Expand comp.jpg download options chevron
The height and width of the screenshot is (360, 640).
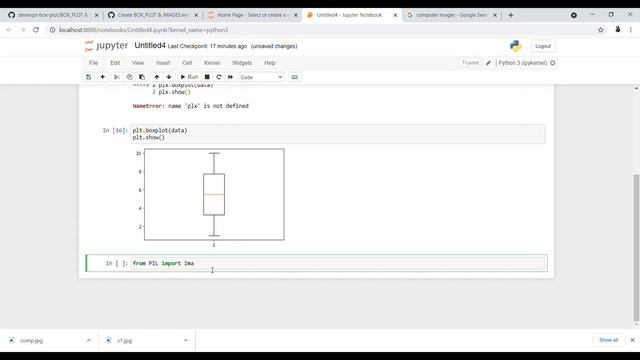tap(89, 340)
